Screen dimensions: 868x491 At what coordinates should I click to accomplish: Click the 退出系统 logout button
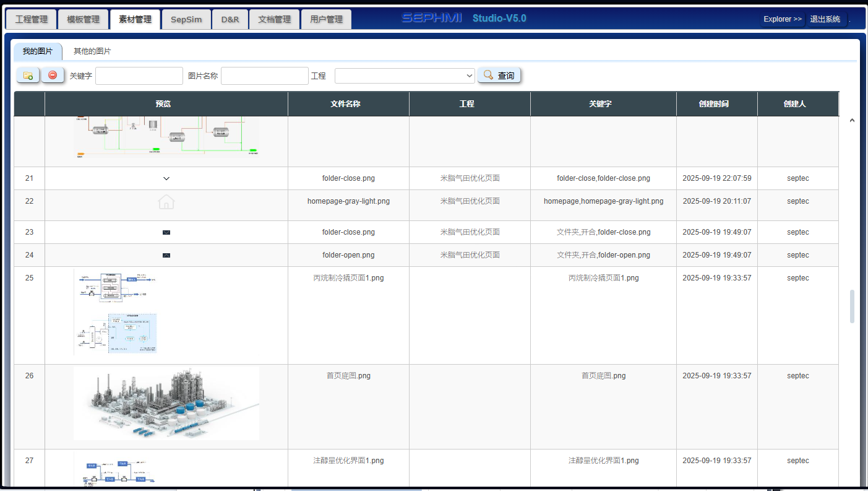click(x=825, y=19)
